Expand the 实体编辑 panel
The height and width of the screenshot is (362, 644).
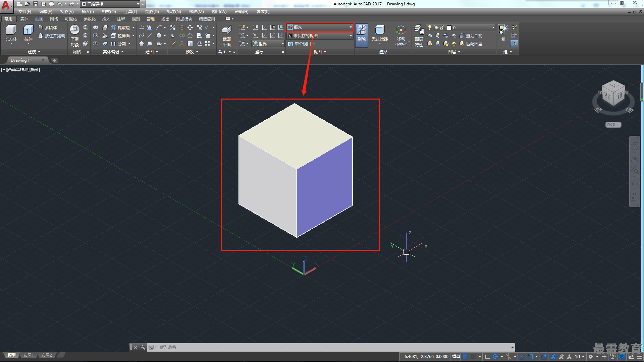point(113,52)
